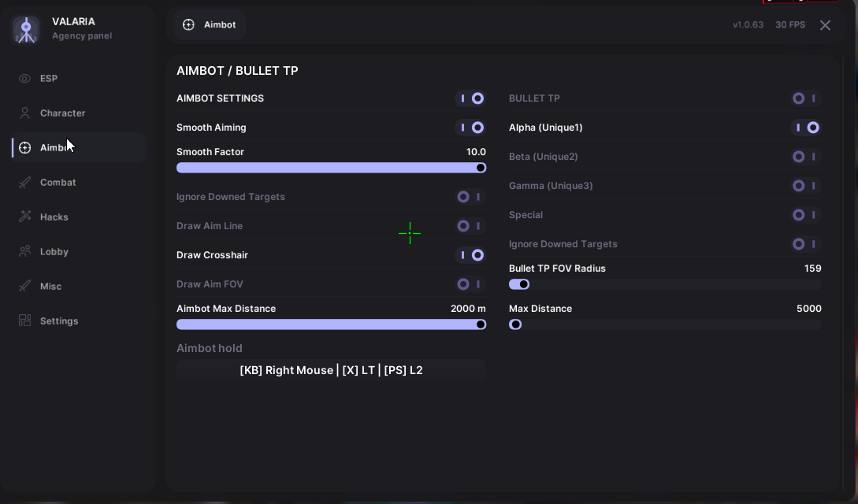This screenshot has height=504, width=858.
Task: Enable the Beta (Unique2) toggle
Action: click(x=806, y=157)
